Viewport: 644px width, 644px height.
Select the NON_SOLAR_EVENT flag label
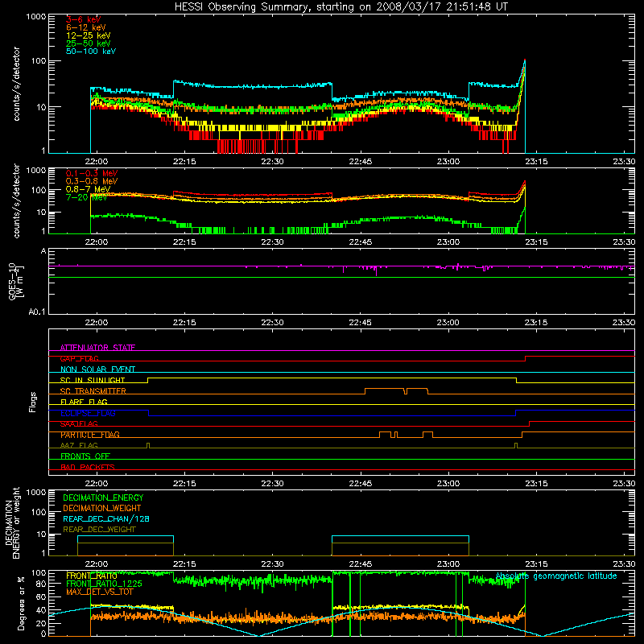[97, 369]
